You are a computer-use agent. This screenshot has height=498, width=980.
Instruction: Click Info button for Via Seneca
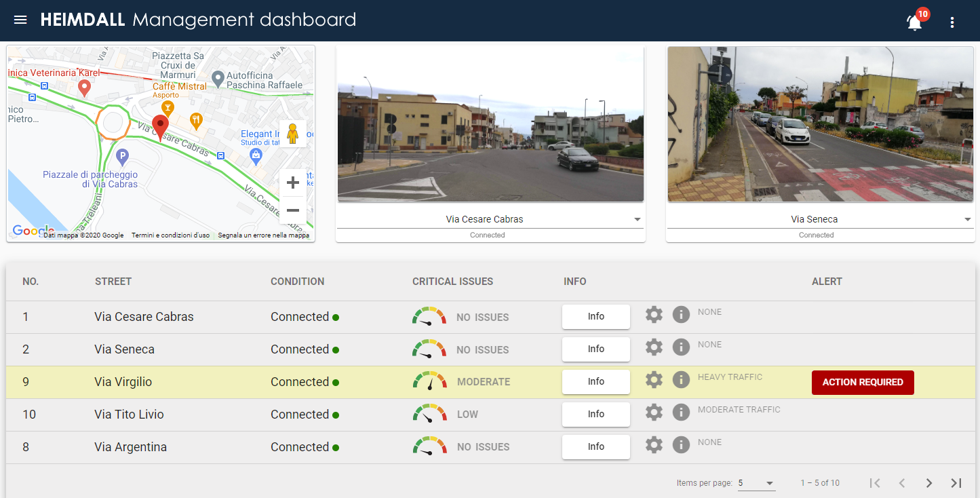[595, 349]
